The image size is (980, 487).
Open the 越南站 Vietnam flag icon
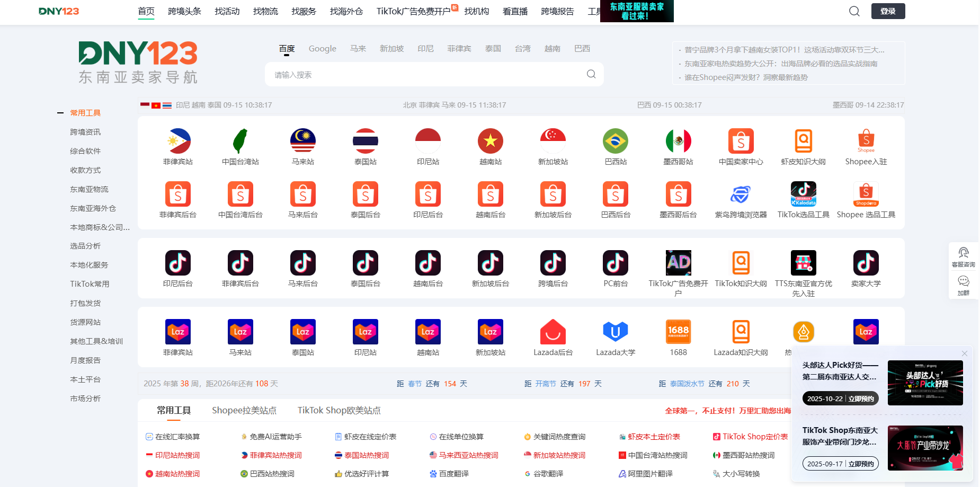click(491, 141)
